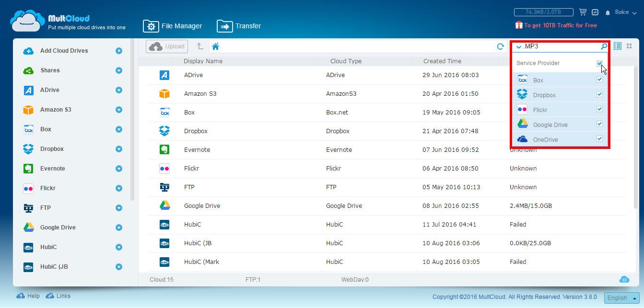The width and height of the screenshot is (644, 308).
Task: Expand the Google Drive sidebar arrow
Action: pos(119,228)
